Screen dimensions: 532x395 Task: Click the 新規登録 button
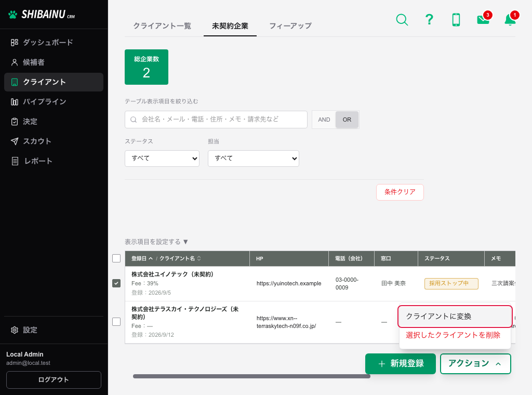tap(401, 364)
